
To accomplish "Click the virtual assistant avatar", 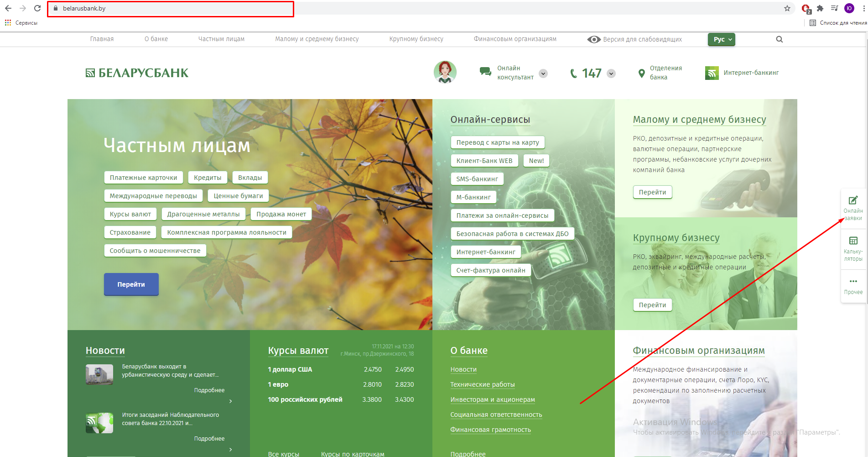I will click(x=445, y=72).
